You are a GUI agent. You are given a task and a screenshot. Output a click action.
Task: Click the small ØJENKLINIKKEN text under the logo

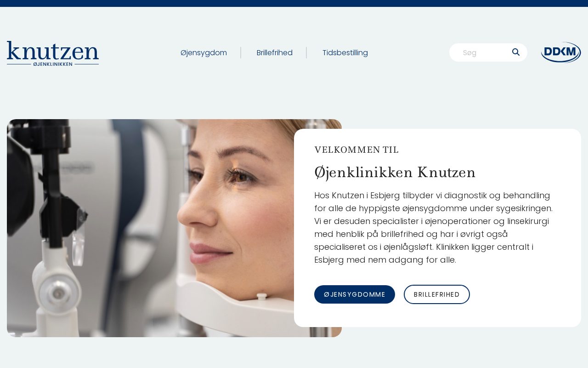53,64
